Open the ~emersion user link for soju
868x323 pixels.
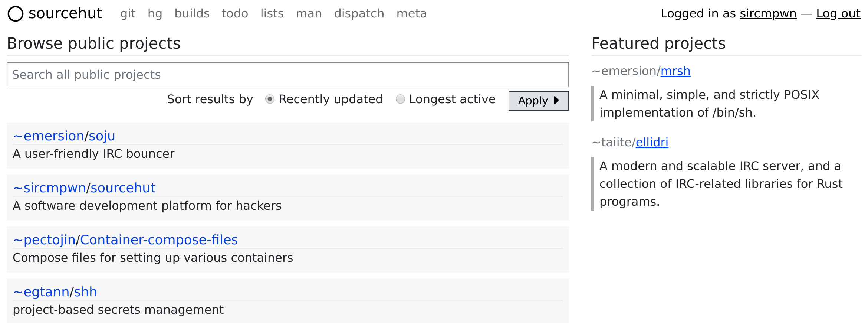pos(48,136)
